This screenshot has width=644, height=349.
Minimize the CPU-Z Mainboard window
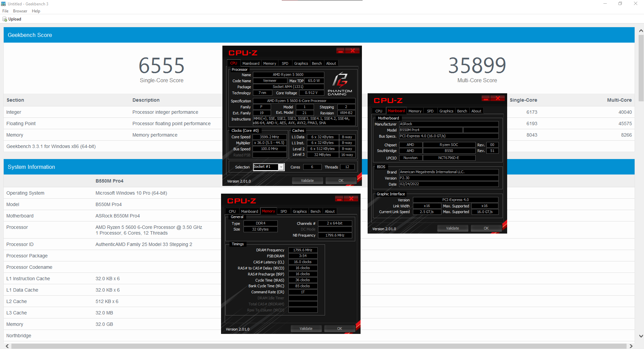[x=486, y=98]
